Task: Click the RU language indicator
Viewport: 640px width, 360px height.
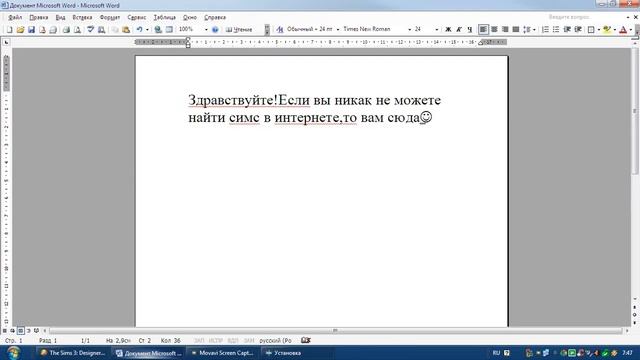Action: (496, 353)
